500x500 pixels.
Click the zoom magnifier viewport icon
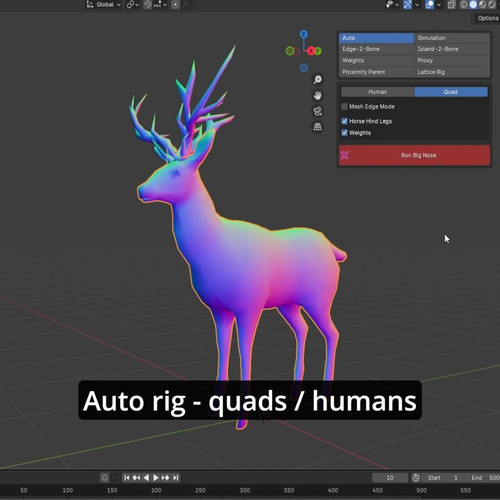[318, 79]
